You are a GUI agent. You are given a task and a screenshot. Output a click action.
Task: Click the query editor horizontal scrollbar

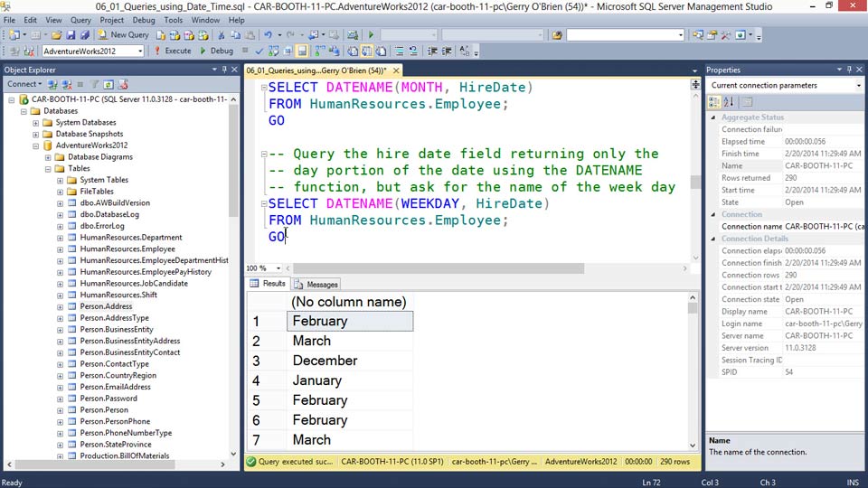pos(439,268)
